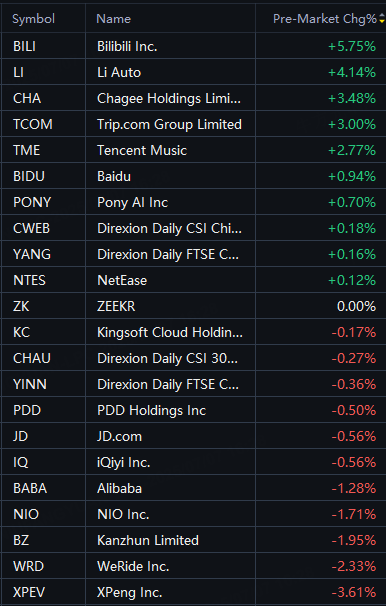Select iQiyi Inc. in list

pyautogui.click(x=193, y=462)
